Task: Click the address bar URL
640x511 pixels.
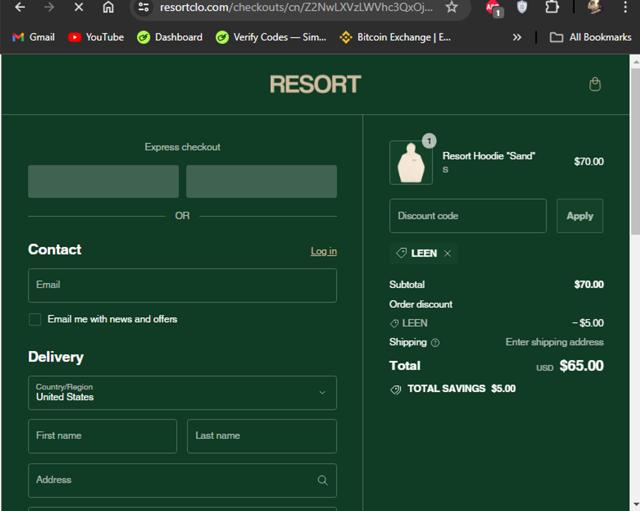Action: 296,7
